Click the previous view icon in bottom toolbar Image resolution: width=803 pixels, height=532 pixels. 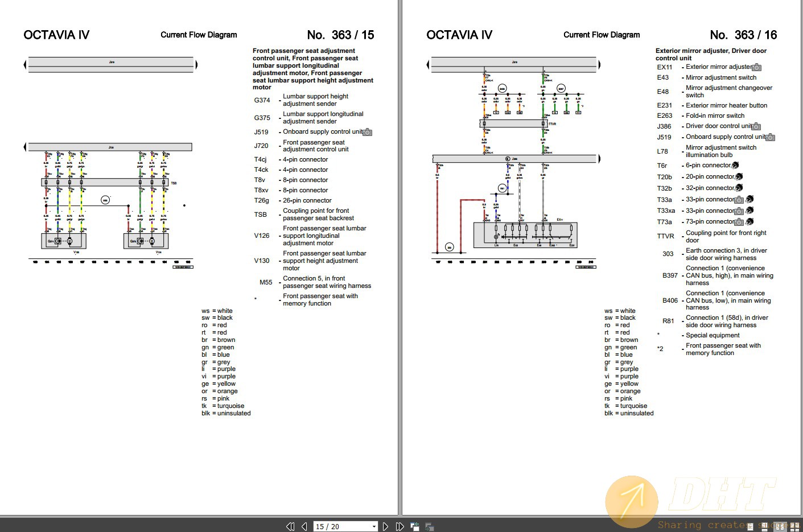coord(415,526)
